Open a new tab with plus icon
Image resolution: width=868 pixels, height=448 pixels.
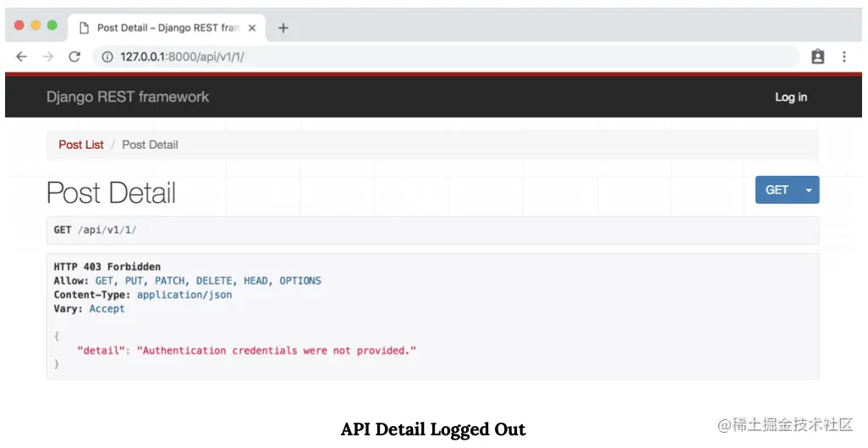[x=283, y=28]
